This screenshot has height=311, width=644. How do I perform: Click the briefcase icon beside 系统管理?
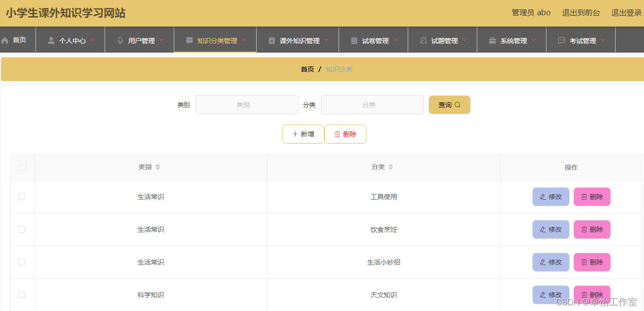492,41
